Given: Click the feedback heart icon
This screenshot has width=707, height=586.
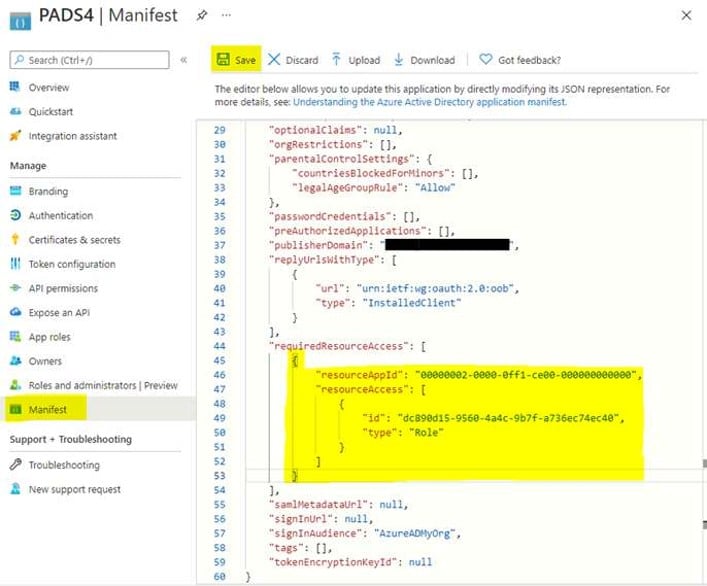Looking at the screenshot, I should click(485, 59).
